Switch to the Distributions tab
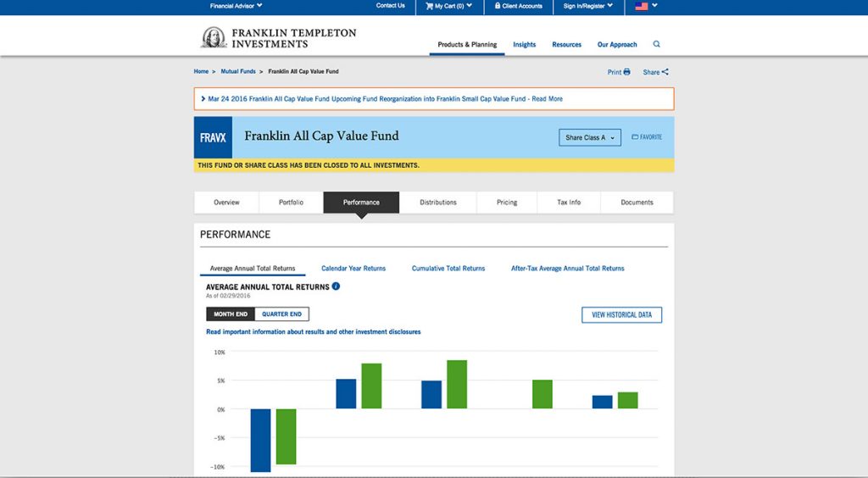This screenshot has height=478, width=868. tap(438, 203)
